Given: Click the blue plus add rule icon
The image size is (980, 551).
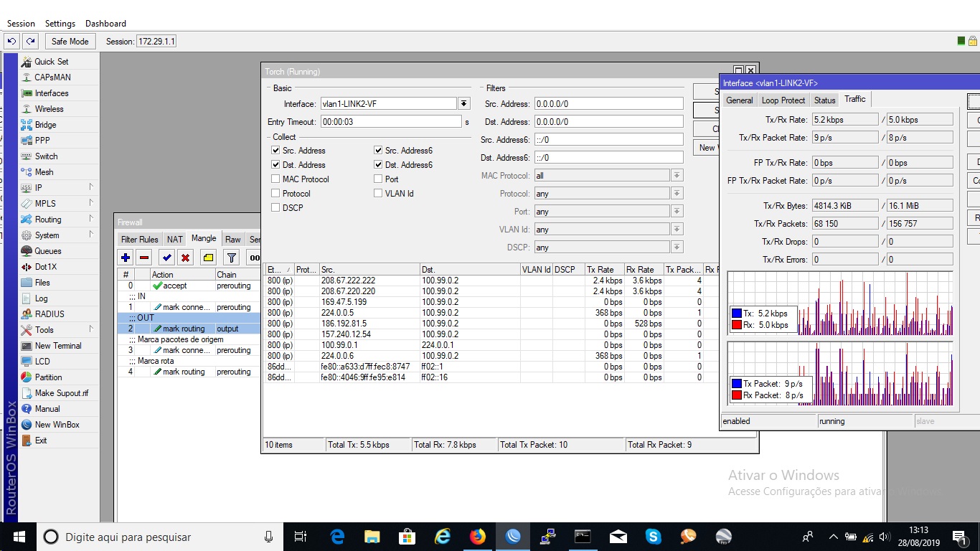Looking at the screenshot, I should 126,258.
